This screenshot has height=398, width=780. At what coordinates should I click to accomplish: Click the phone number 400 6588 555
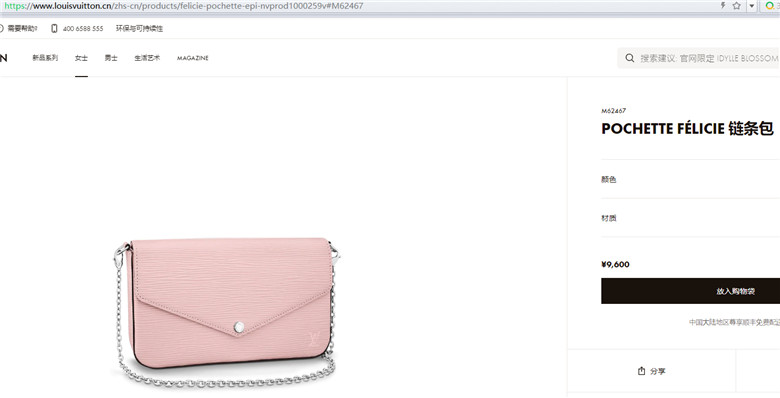[83, 29]
